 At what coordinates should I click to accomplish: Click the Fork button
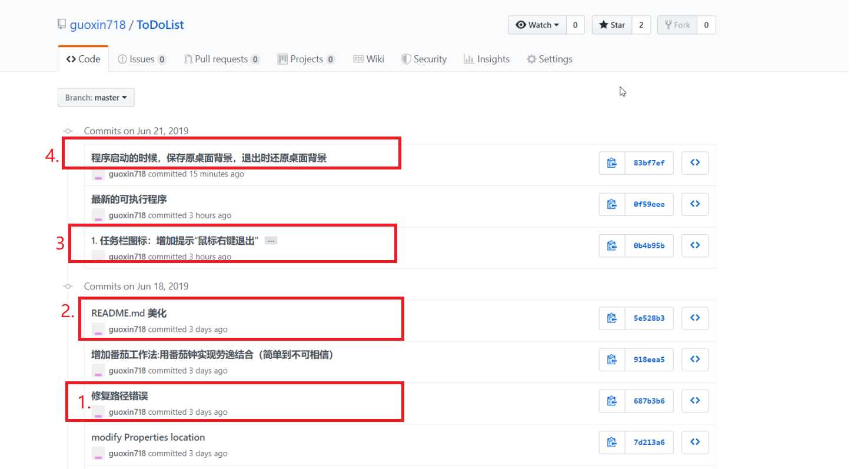pyautogui.click(x=677, y=25)
